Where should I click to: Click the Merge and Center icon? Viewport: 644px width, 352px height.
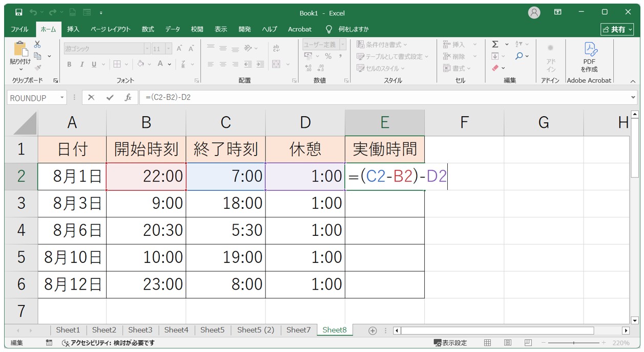coord(276,64)
